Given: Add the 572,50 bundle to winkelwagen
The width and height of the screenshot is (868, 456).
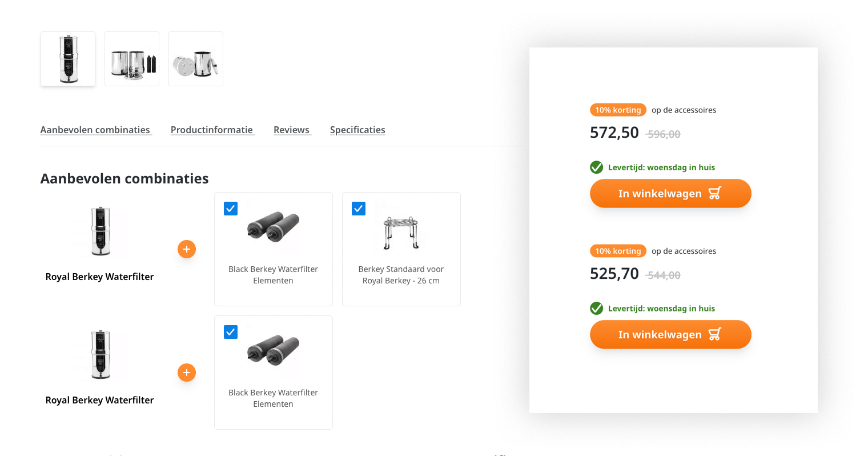Looking at the screenshot, I should coord(660,193).
